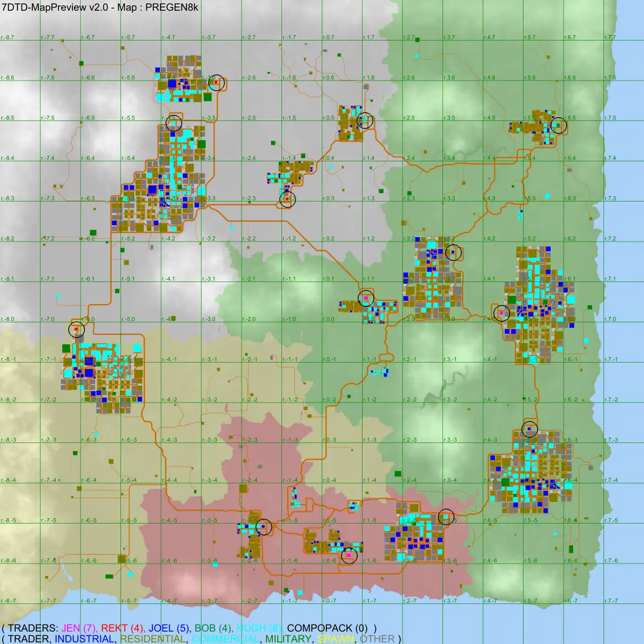Click the map title text PREGEN8k
The image size is (644, 644).
pos(172,8)
